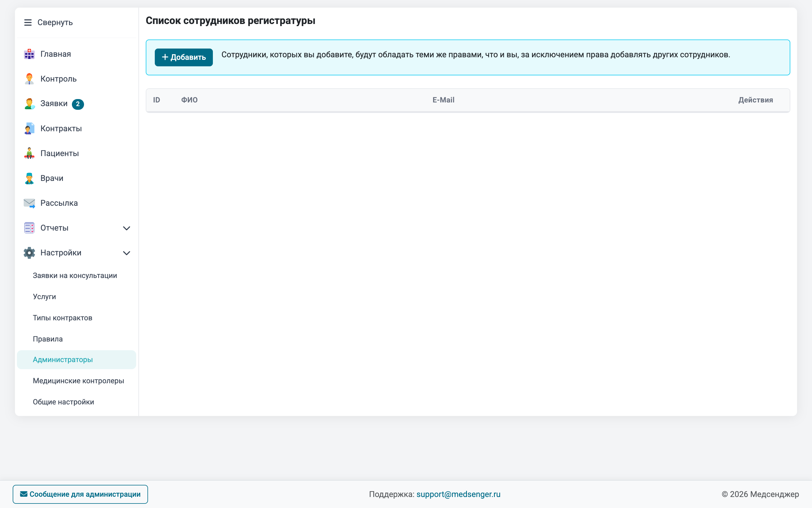Click the ФИО column header
The width and height of the screenshot is (812, 508).
189,100
